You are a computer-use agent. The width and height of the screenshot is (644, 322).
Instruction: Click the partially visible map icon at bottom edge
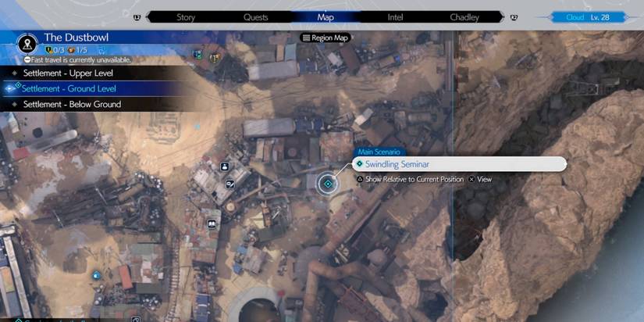pyautogui.click(x=137, y=320)
